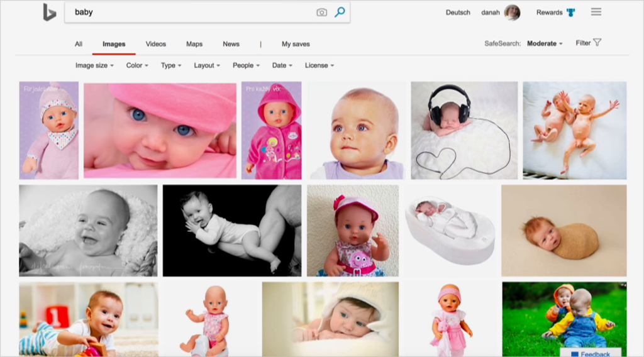Open the My saves tab
The height and width of the screenshot is (357, 644).
pos(296,44)
